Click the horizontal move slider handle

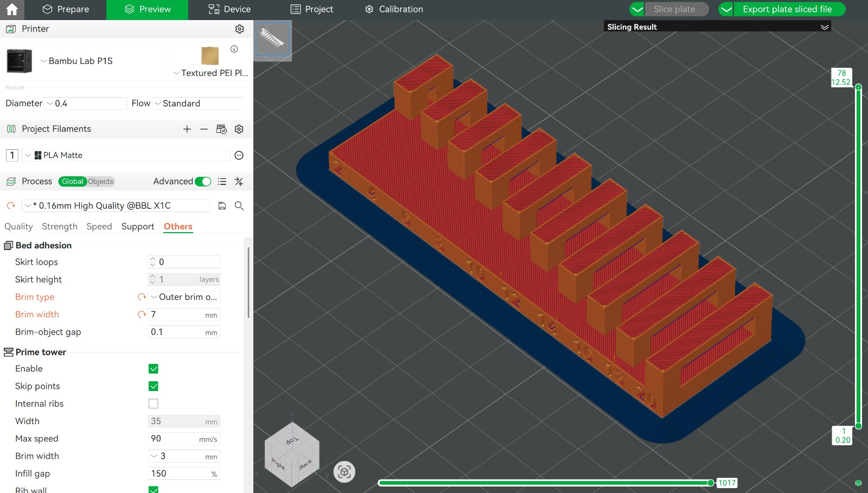tap(710, 483)
